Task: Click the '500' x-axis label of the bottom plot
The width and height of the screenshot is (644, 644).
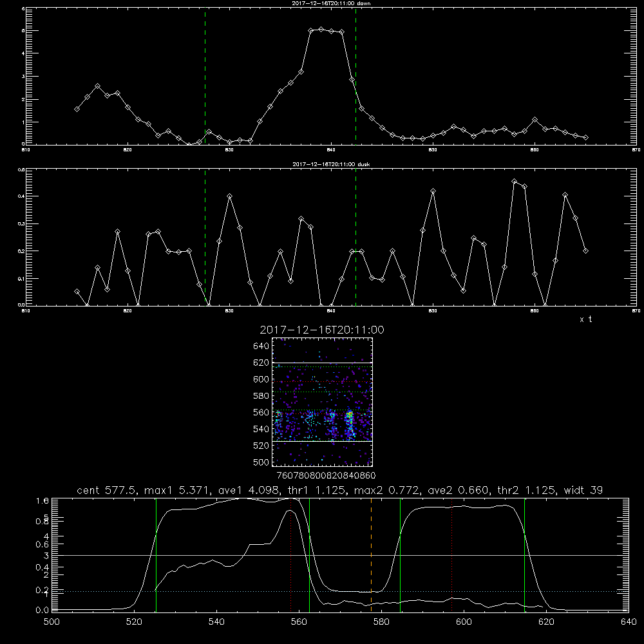Action: point(52,622)
